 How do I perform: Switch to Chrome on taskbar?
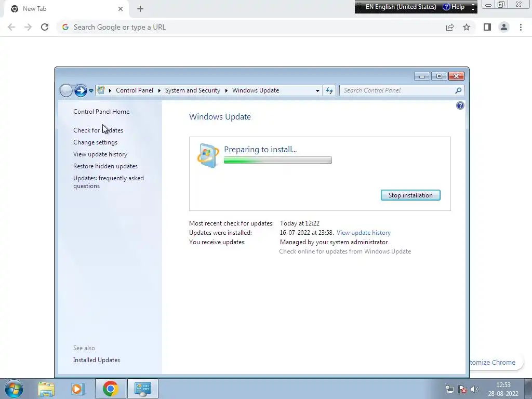point(110,389)
